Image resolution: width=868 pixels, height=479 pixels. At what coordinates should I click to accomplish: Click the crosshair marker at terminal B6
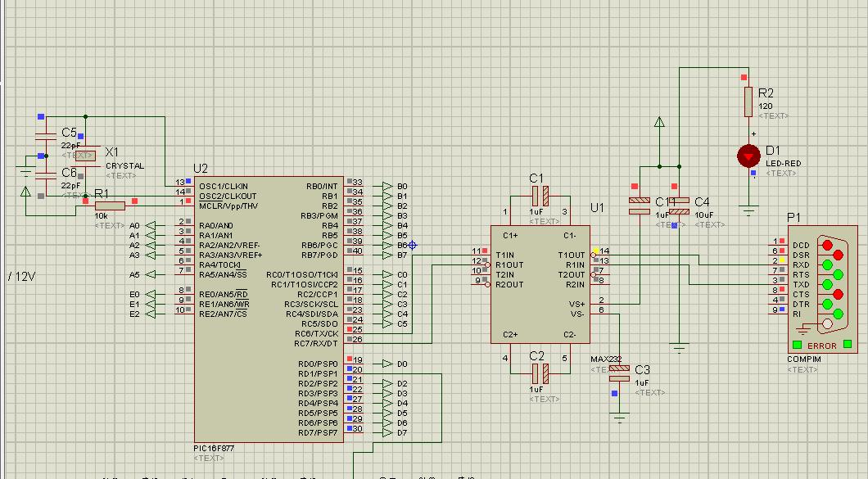(413, 245)
